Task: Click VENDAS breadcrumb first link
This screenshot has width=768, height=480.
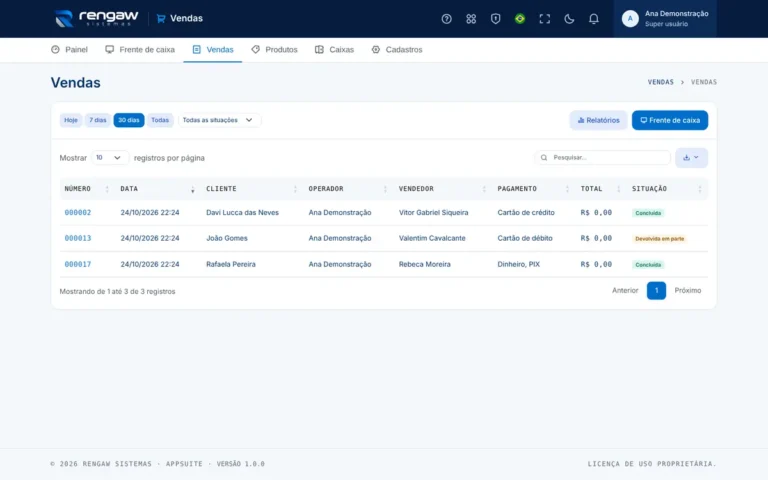Action: coord(661,82)
